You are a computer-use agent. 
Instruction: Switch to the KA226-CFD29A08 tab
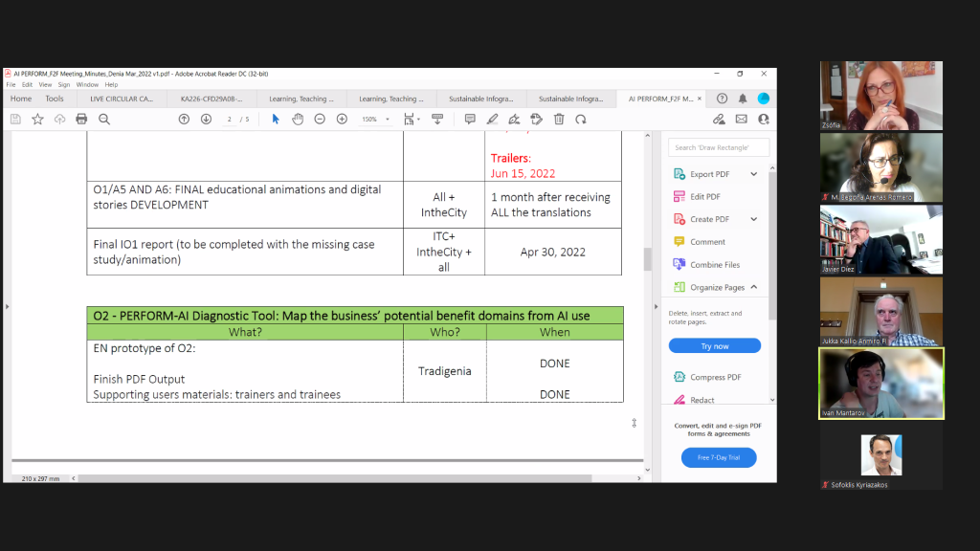click(x=212, y=99)
